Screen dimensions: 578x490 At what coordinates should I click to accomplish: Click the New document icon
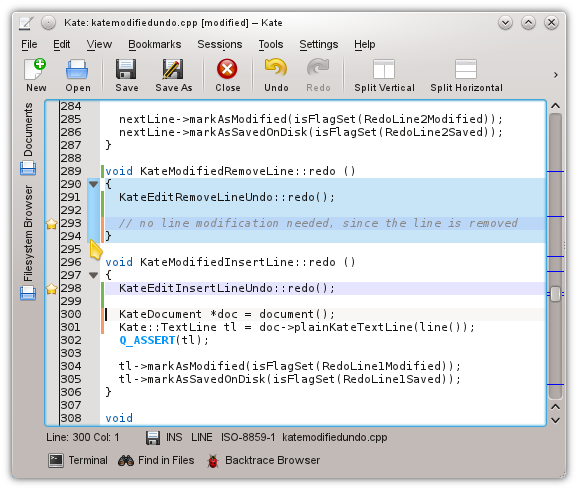(35, 69)
